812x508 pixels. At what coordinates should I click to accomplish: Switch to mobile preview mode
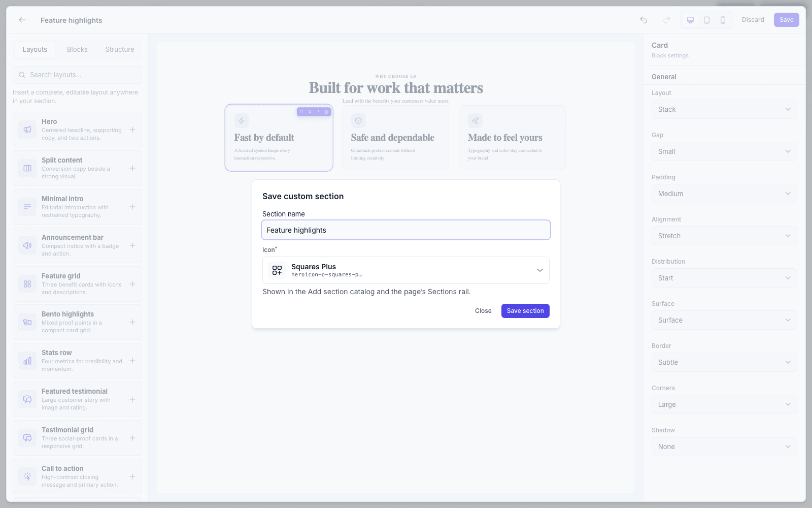[723, 20]
